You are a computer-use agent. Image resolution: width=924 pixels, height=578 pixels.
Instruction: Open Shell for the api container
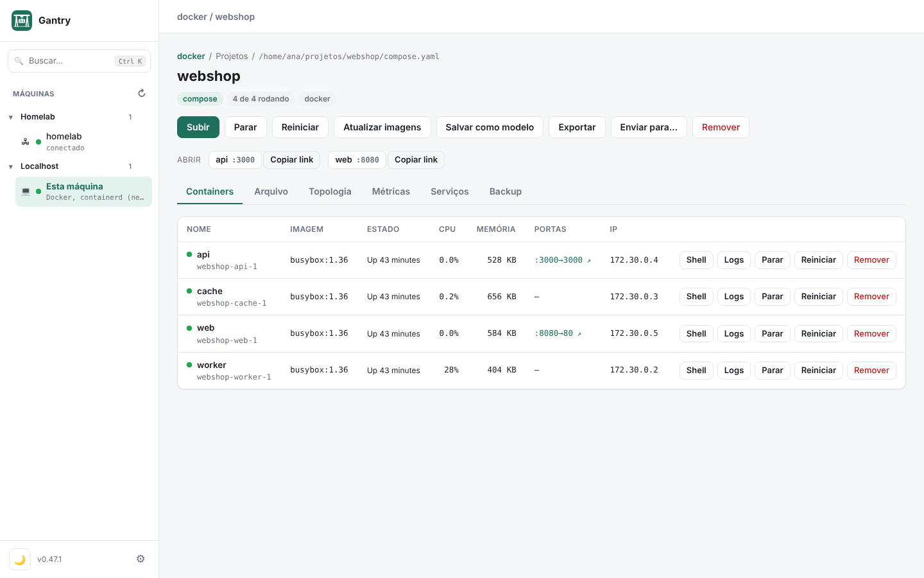[x=696, y=260]
